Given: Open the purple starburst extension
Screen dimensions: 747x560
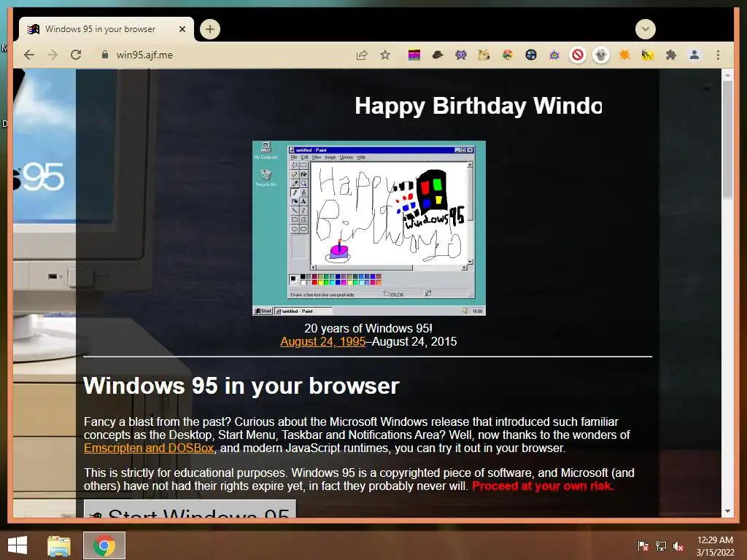Looking at the screenshot, I should coord(554,55).
